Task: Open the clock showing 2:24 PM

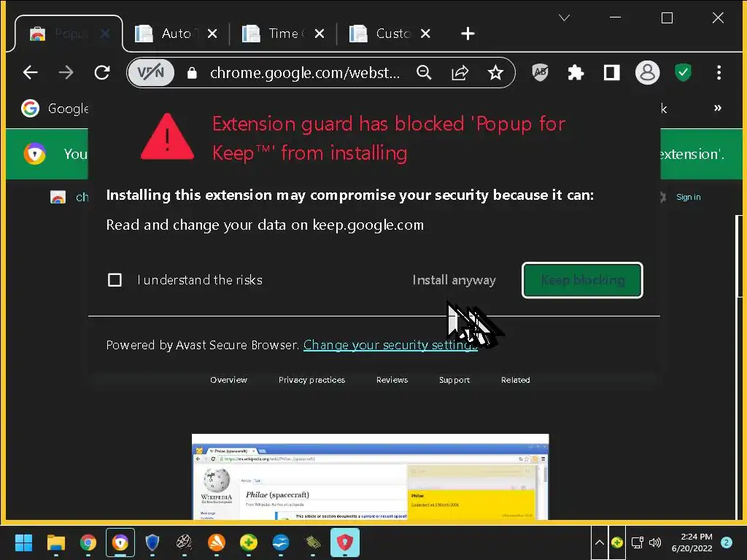Action: pos(692,542)
